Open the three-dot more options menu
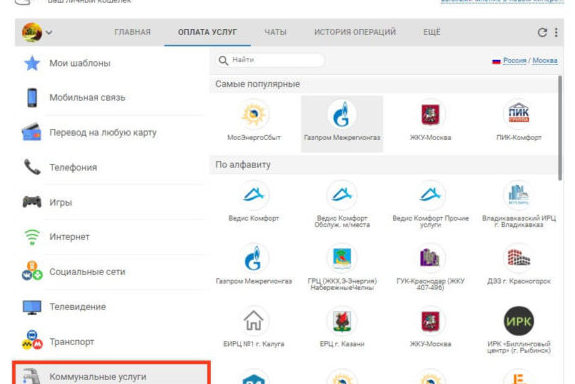575x384 pixels. tap(556, 32)
